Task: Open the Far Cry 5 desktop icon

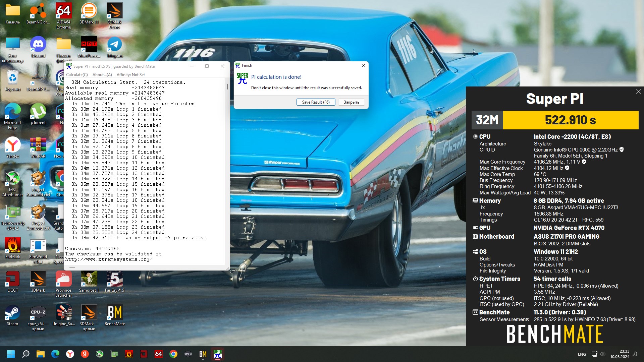Action: point(114,282)
